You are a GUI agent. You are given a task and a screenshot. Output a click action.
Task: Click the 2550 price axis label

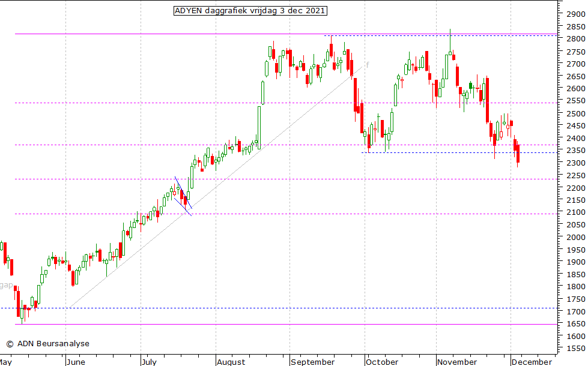[576, 101]
